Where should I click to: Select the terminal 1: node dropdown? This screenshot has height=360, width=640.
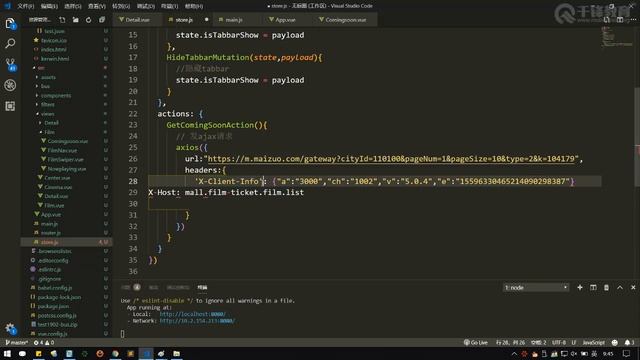click(536, 287)
